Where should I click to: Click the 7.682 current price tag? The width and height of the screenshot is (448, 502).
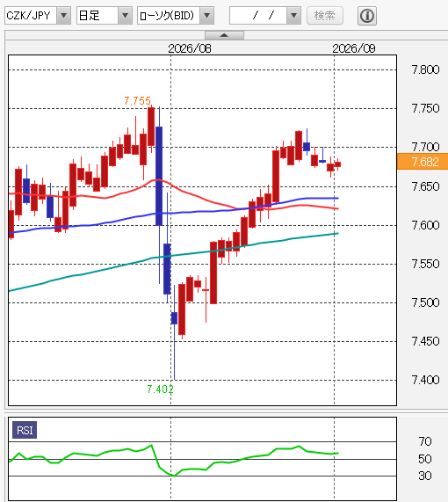click(423, 162)
